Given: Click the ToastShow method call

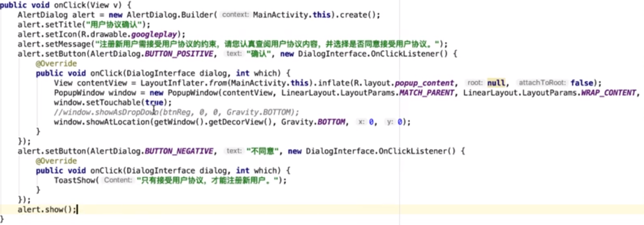Looking at the screenshot, I should (x=74, y=180).
